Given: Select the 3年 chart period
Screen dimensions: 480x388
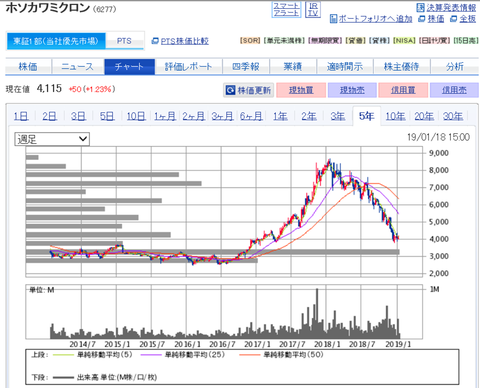Looking at the screenshot, I should coord(337,116).
